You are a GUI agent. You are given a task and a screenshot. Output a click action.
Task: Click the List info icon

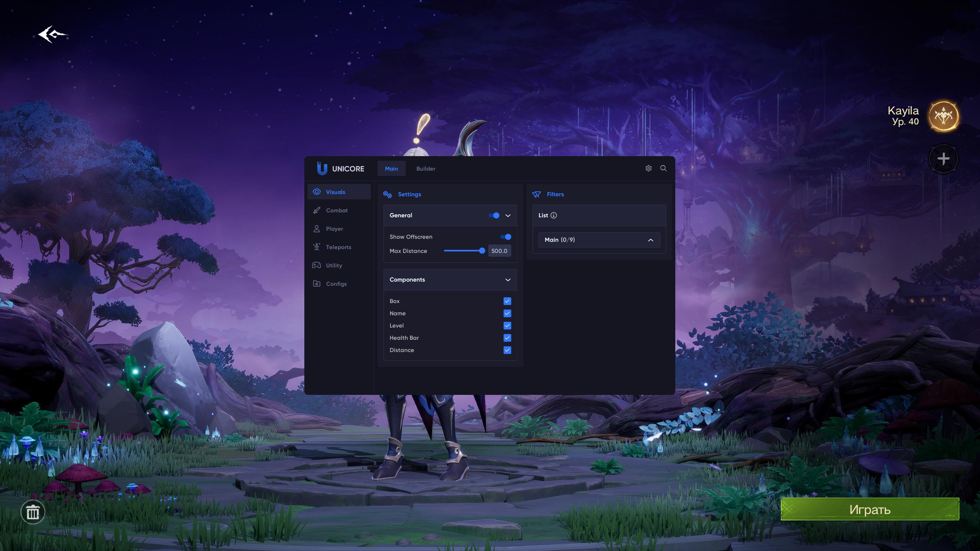(x=553, y=216)
